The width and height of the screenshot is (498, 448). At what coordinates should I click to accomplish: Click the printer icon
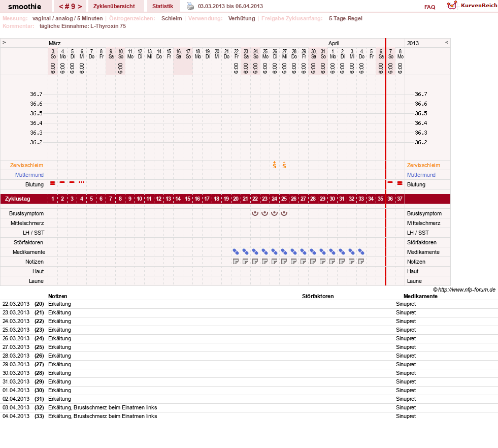coord(190,6)
